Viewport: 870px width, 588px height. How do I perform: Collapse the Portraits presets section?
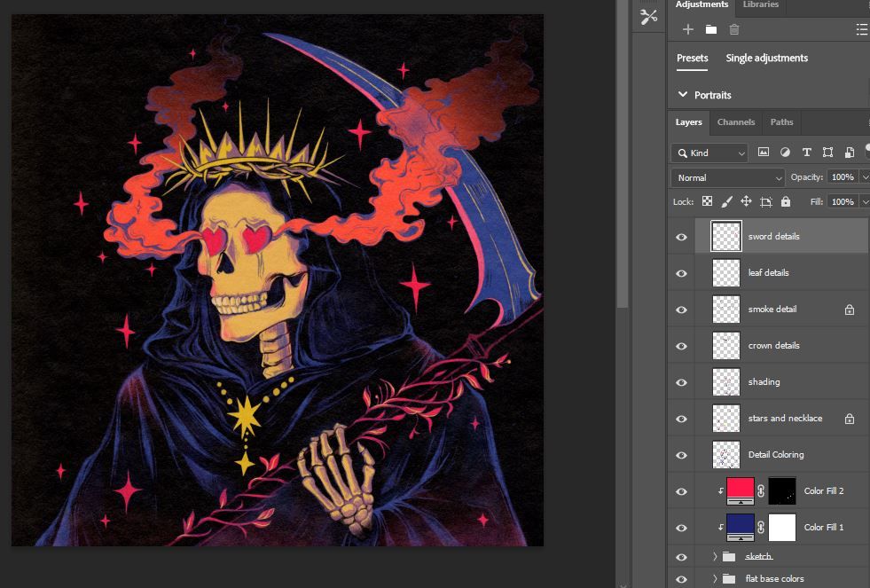coord(683,95)
